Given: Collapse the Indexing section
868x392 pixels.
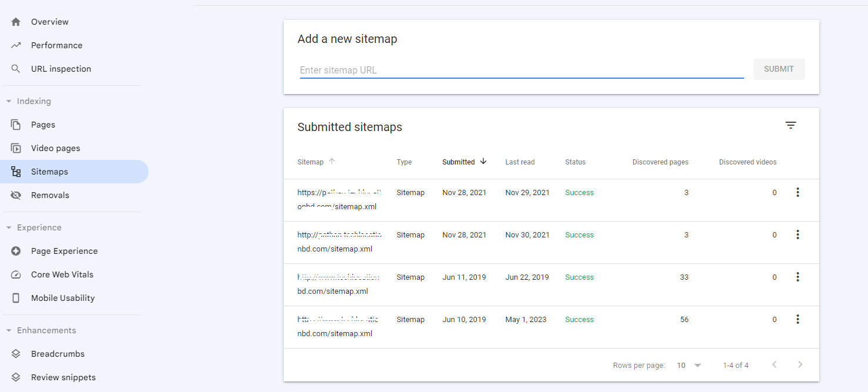Looking at the screenshot, I should (9, 101).
